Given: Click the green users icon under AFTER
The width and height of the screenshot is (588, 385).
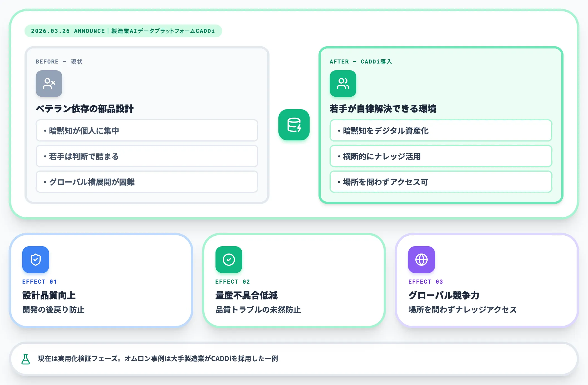Looking at the screenshot, I should point(343,84).
